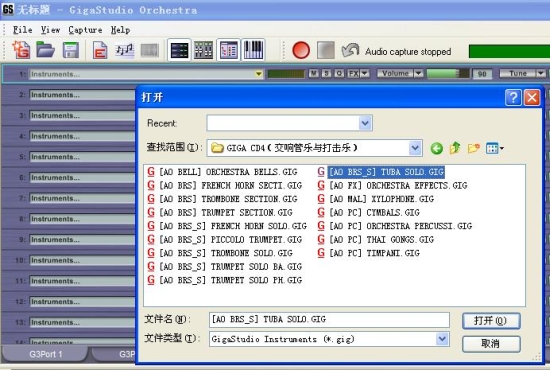Create new folder icon in dialog

pyautogui.click(x=474, y=148)
